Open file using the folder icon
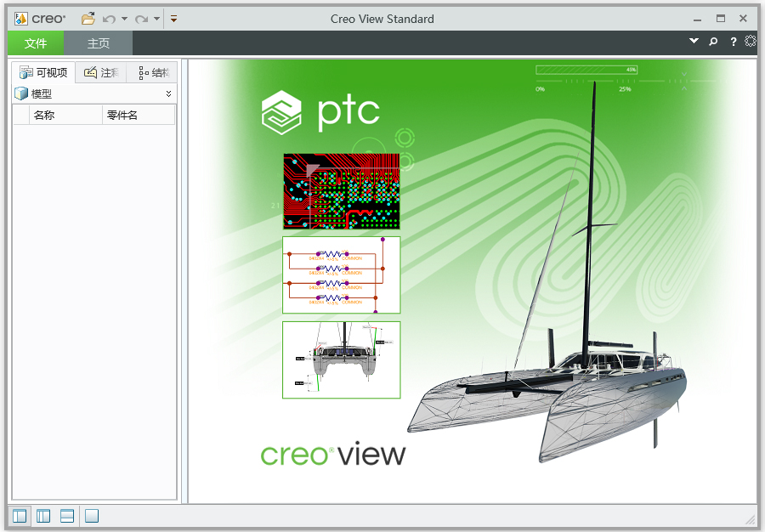The image size is (765, 532). tap(88, 19)
